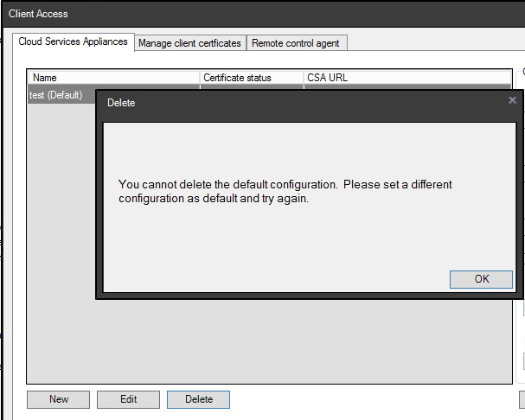Click the cannot delete default configuration message
Image resolution: width=525 pixels, height=420 pixels.
(x=285, y=191)
